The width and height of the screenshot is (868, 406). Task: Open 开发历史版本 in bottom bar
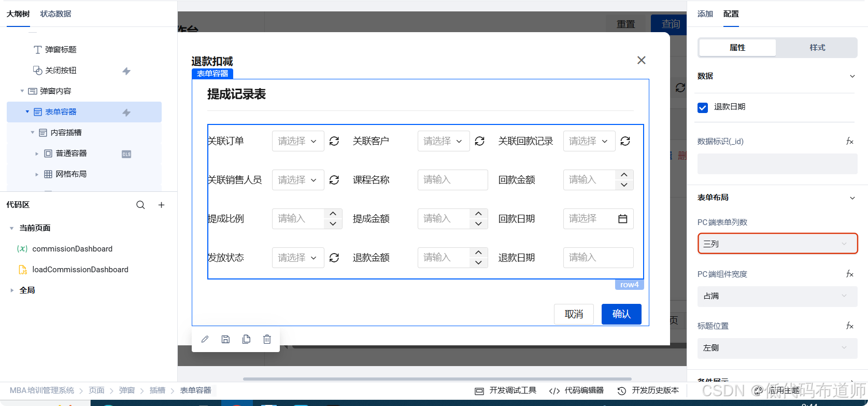tap(648, 390)
